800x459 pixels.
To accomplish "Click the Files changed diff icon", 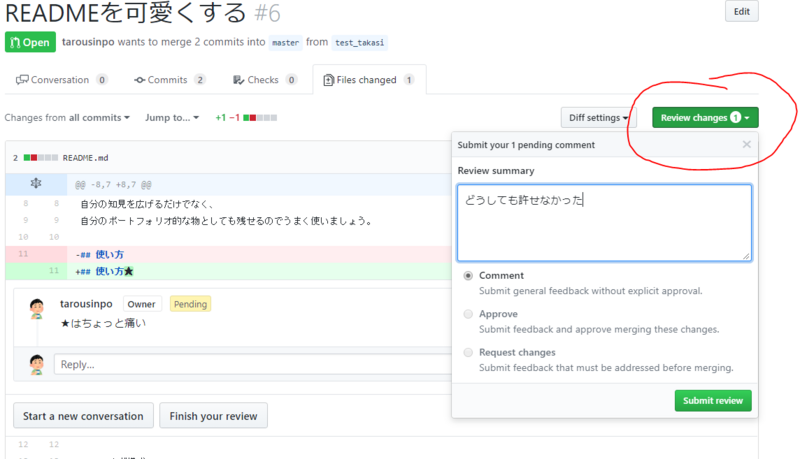I will pos(329,80).
